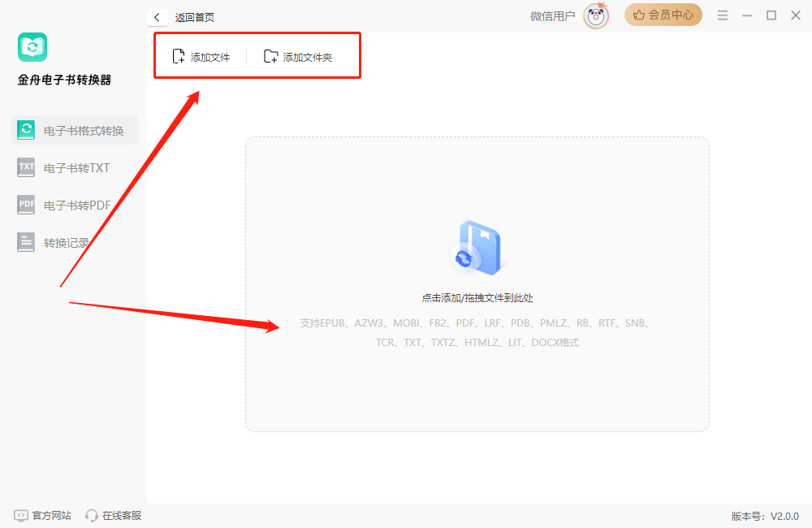Click the back arrow icon in header
812x528 pixels.
coord(157,17)
